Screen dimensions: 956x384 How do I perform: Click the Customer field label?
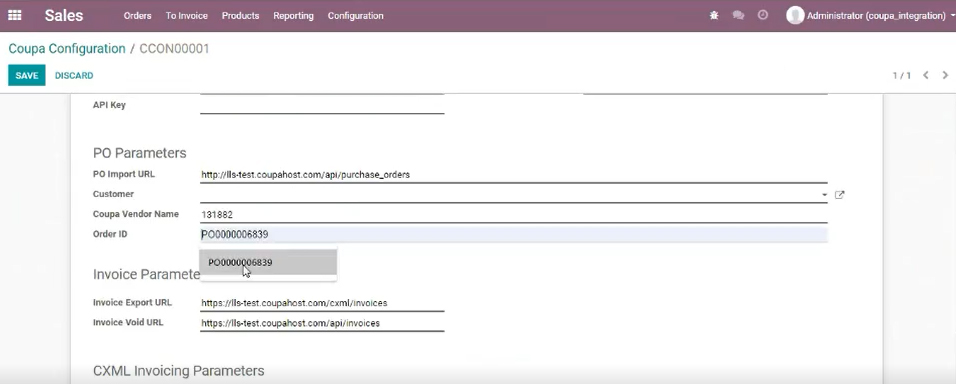113,194
